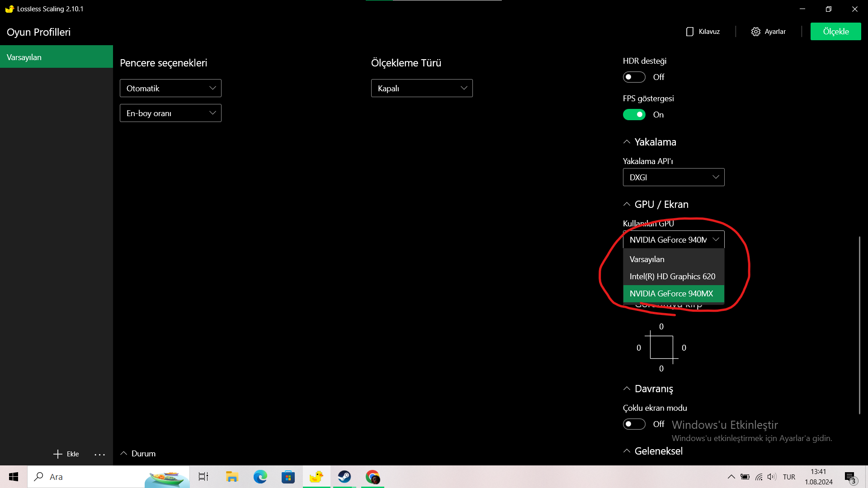Open Ayarlar gear settings

pyautogui.click(x=755, y=32)
